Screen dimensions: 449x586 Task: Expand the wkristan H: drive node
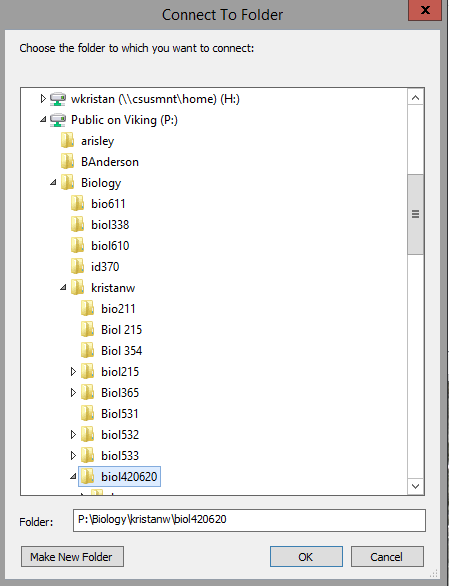43,99
